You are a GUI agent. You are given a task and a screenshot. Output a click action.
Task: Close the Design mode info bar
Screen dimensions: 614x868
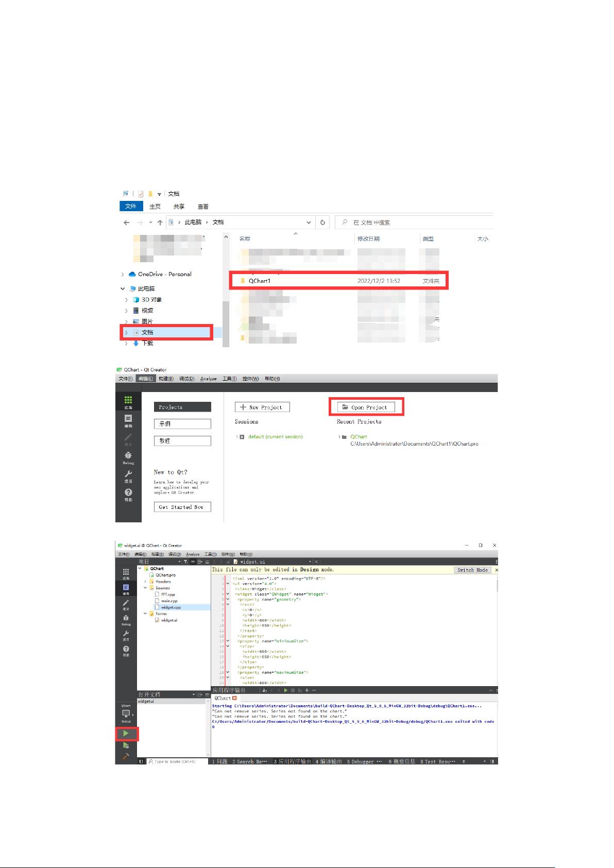coord(497,570)
